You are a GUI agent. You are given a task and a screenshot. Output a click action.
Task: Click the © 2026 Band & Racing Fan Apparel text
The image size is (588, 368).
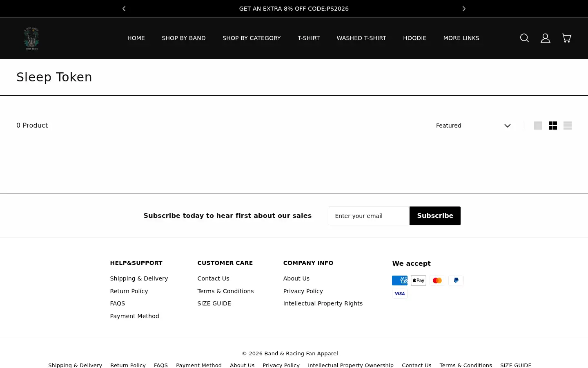pos(290,354)
